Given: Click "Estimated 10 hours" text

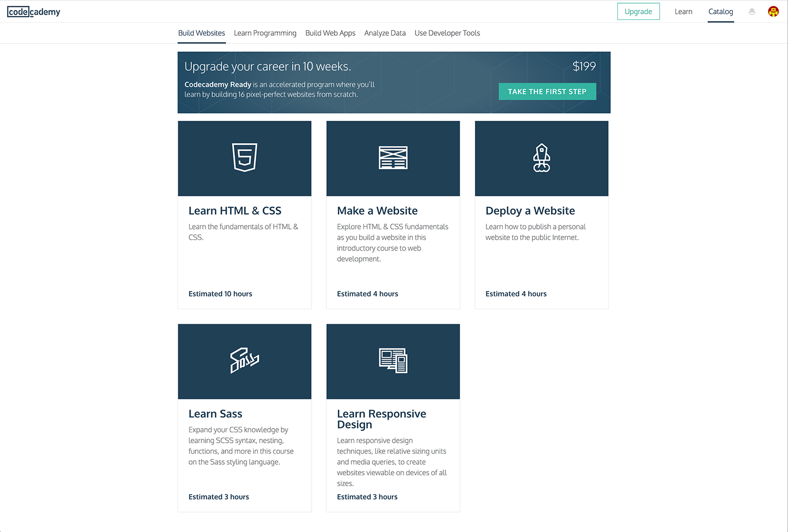Looking at the screenshot, I should [x=220, y=294].
